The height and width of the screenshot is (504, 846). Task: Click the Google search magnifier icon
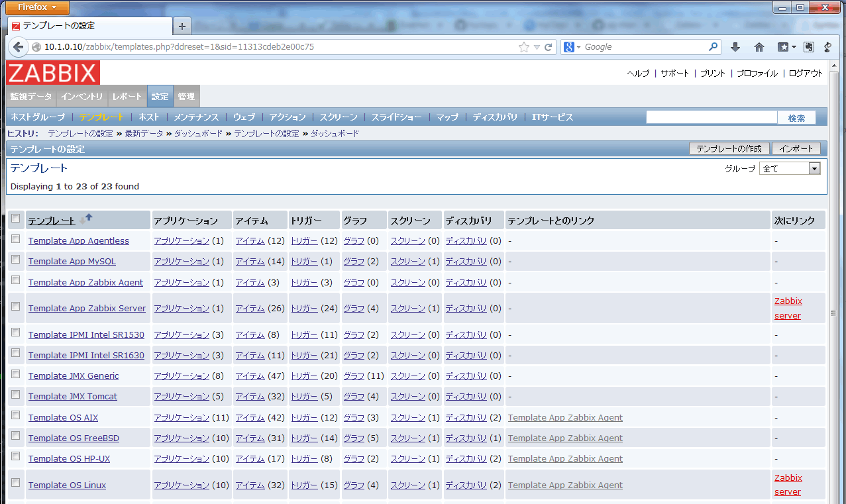(x=714, y=47)
